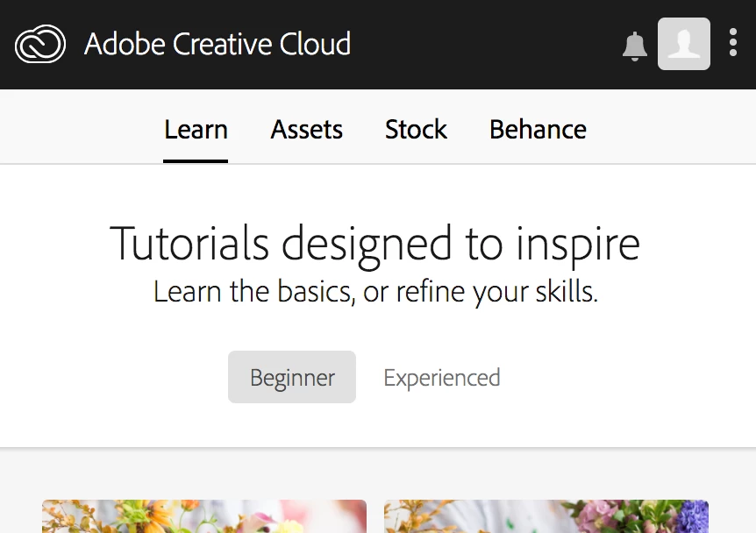
Task: Click the Adobe Creative Cloud title text
Action: [218, 44]
